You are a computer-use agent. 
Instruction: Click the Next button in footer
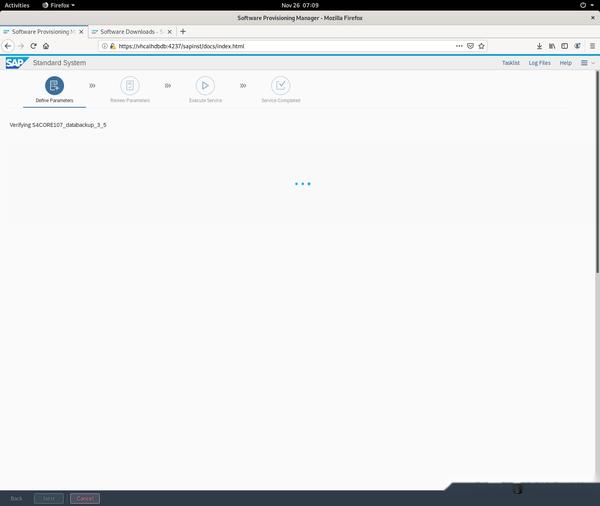pyautogui.click(x=49, y=498)
